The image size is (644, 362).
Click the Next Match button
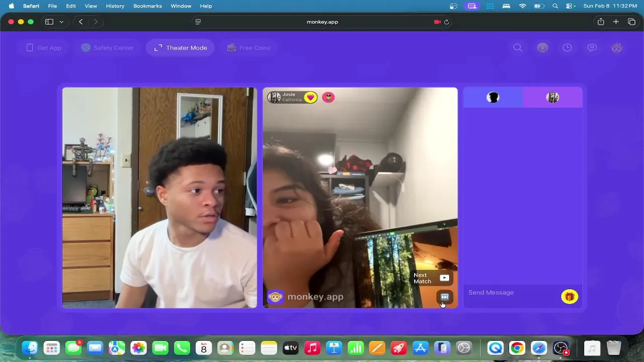point(432,278)
